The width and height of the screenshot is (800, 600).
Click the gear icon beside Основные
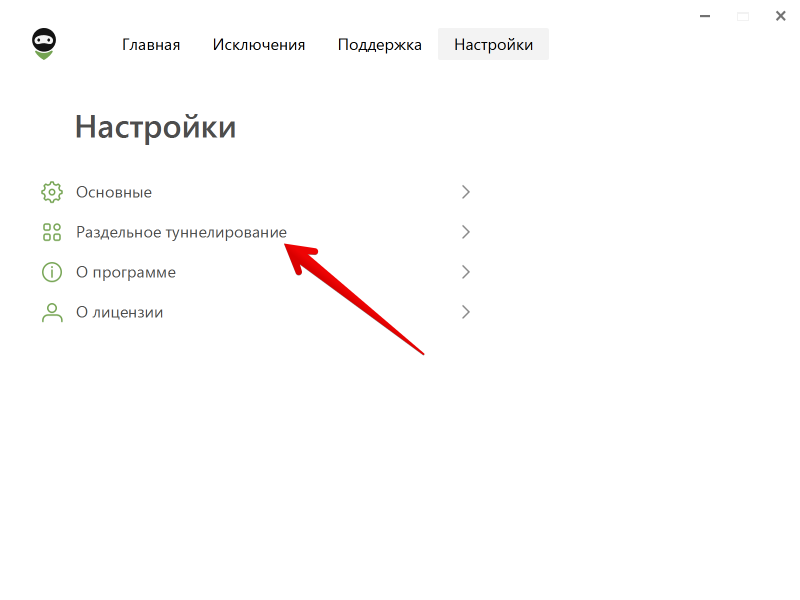(52, 192)
